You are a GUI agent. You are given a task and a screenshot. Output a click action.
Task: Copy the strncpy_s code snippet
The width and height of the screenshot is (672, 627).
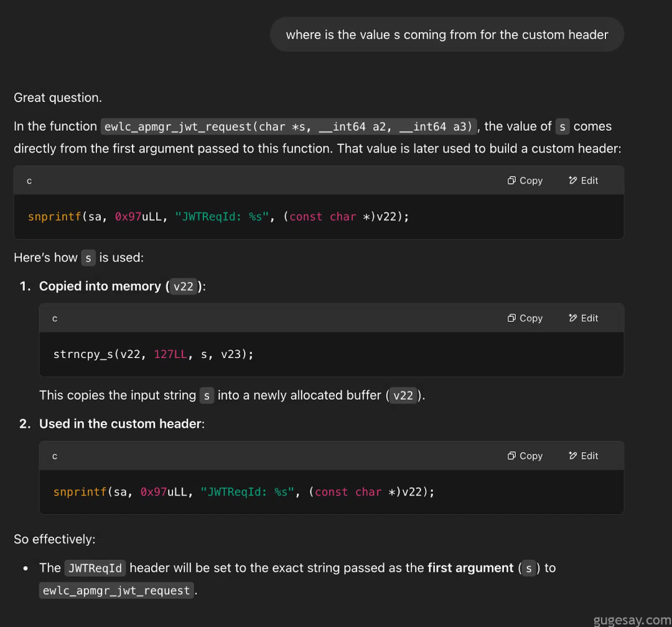click(525, 318)
